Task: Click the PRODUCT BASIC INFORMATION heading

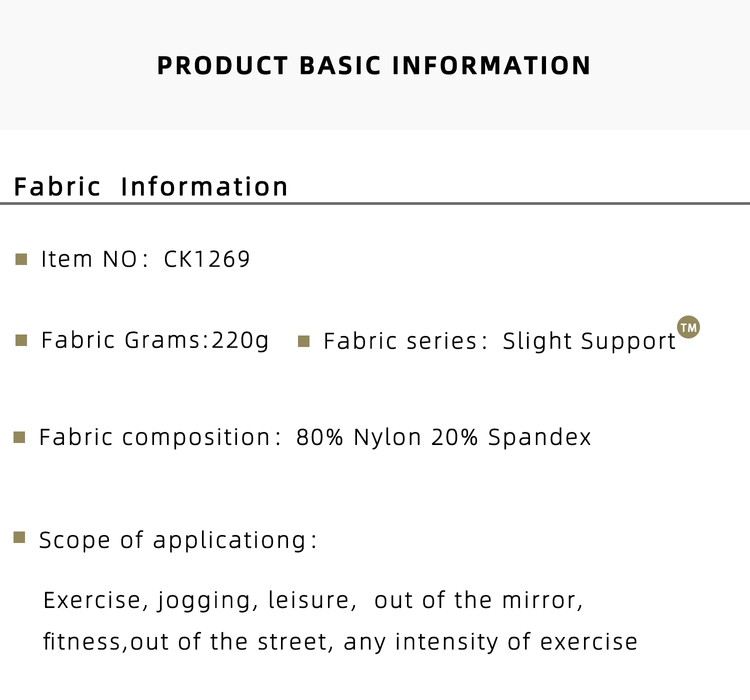Action: tap(374, 65)
